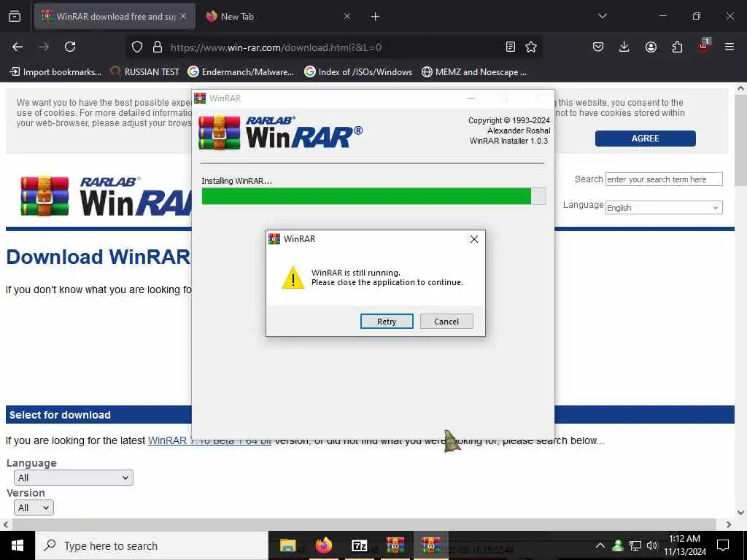The width and height of the screenshot is (747, 560).
Task: Open the notification center icon
Action: (723, 545)
